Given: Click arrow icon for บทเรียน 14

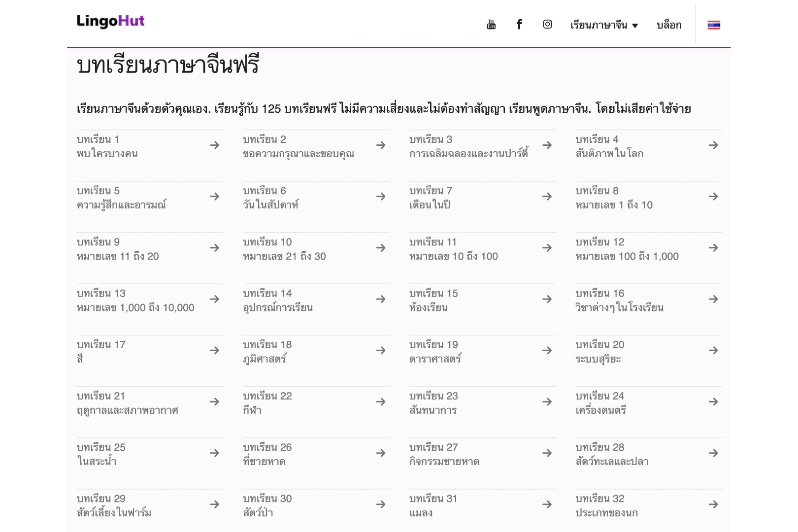Looking at the screenshot, I should pos(381,299).
